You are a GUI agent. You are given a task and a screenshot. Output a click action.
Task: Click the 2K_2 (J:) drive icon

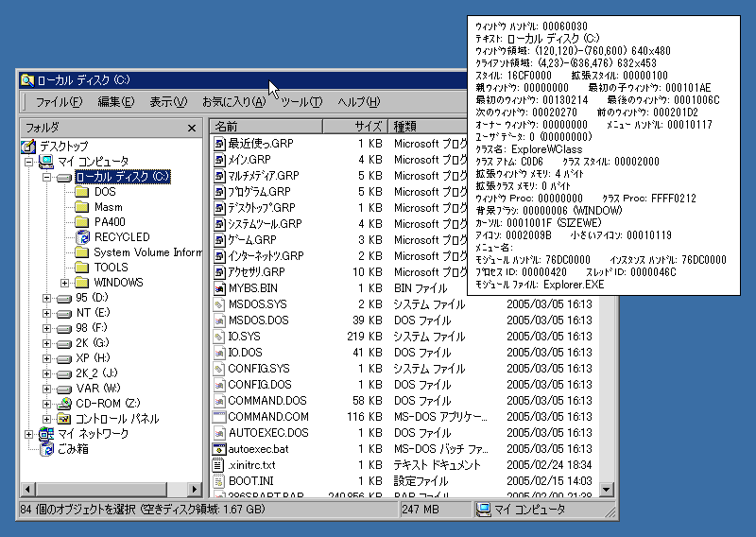[64, 374]
